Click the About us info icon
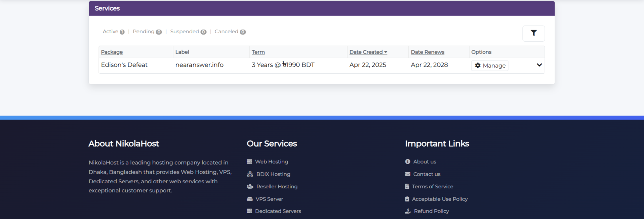The height and width of the screenshot is (219, 644). (x=408, y=162)
